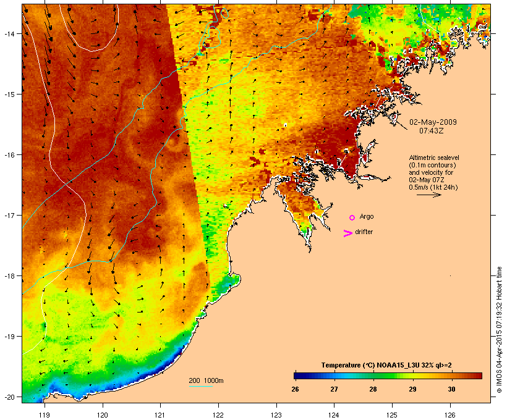Click the colorbar tick label 27
Screen dimensions: 507x420
(x=334, y=389)
